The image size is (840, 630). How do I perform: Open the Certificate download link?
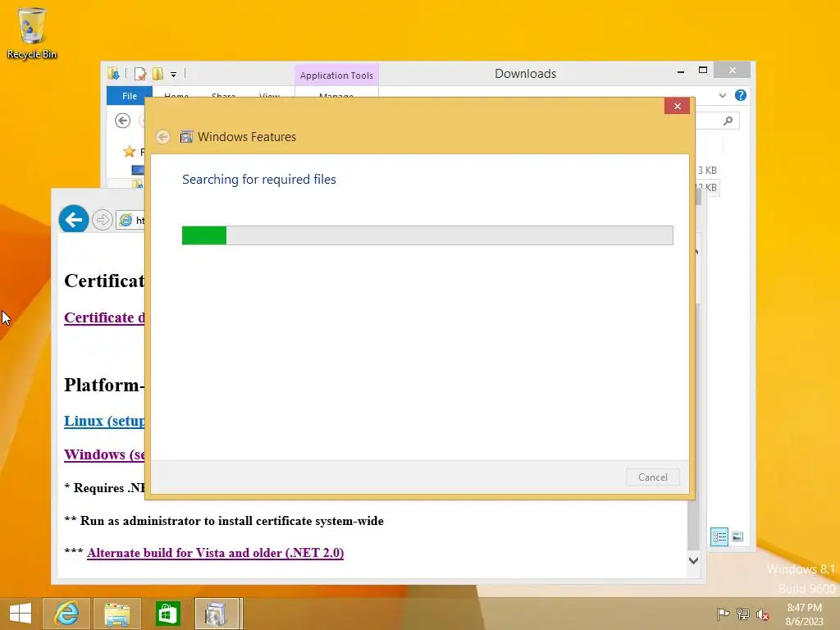pos(104,317)
